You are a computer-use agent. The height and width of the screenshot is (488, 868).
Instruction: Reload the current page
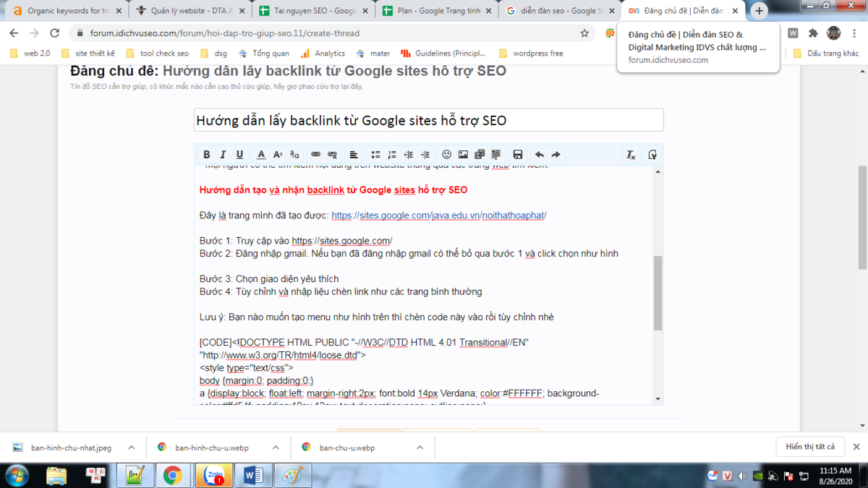coord(54,33)
